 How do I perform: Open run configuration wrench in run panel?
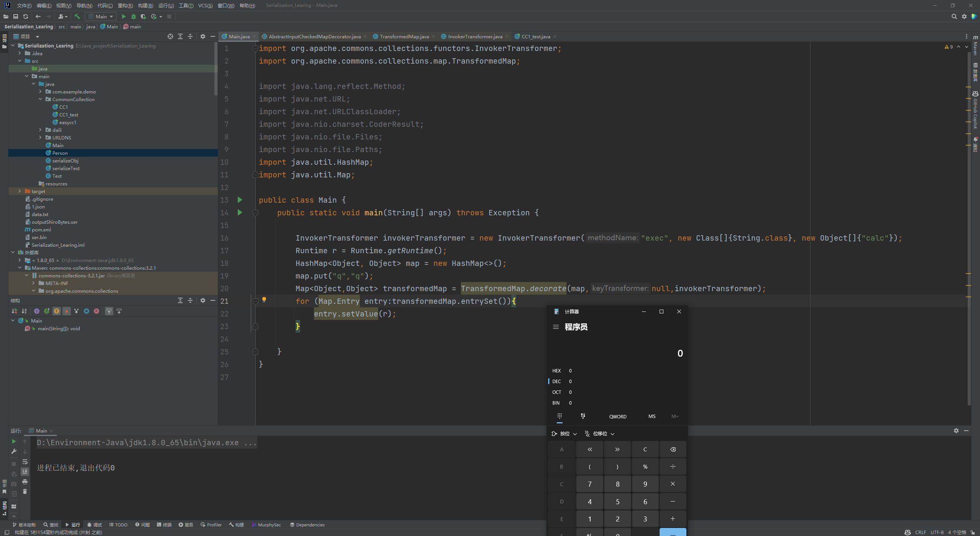14,451
